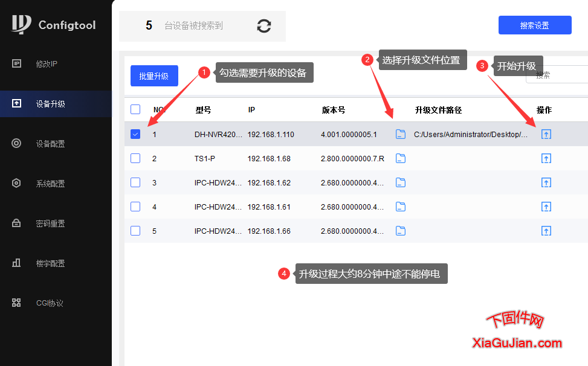
Task: Refresh the device search results
Action: [x=263, y=26]
